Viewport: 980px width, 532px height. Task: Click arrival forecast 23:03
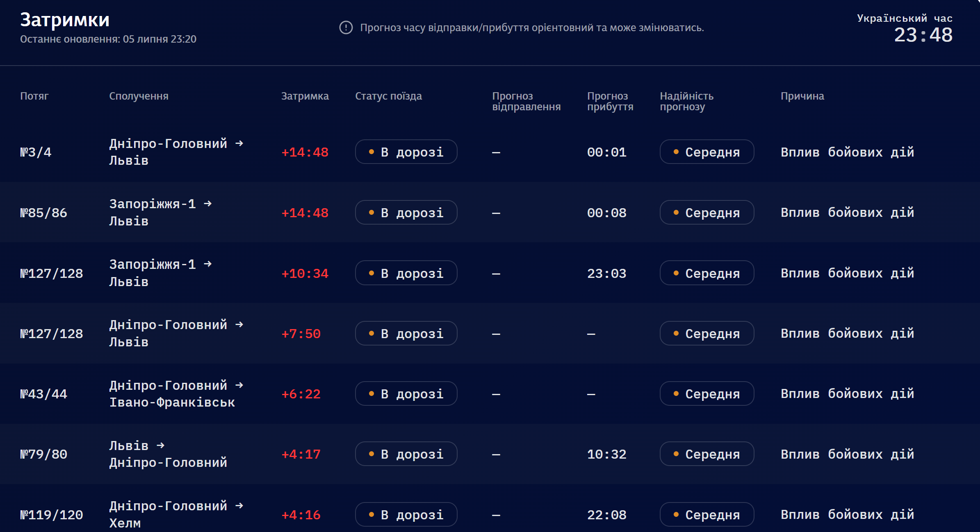click(x=607, y=273)
